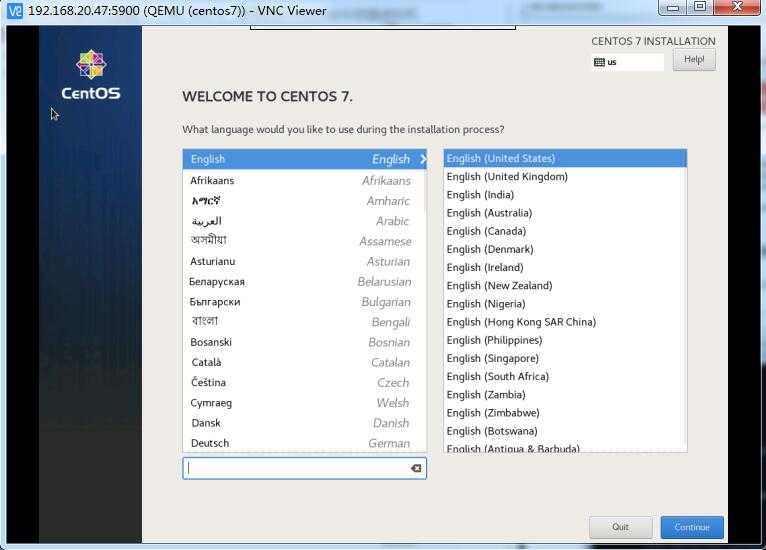Select Čeština language row

[304, 382]
